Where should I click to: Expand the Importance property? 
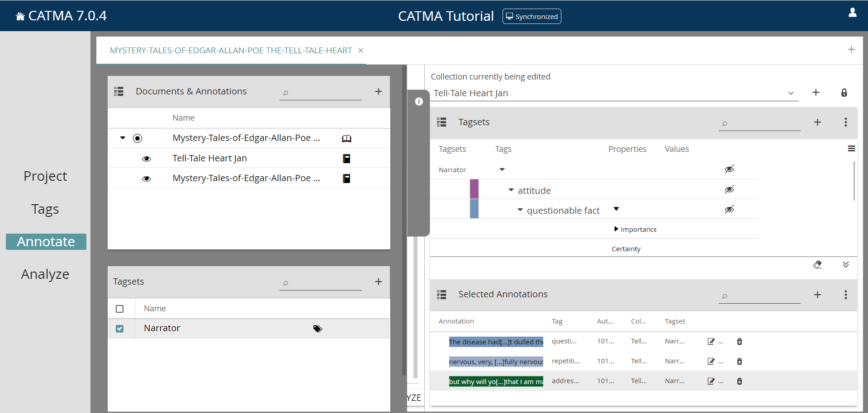pos(616,229)
